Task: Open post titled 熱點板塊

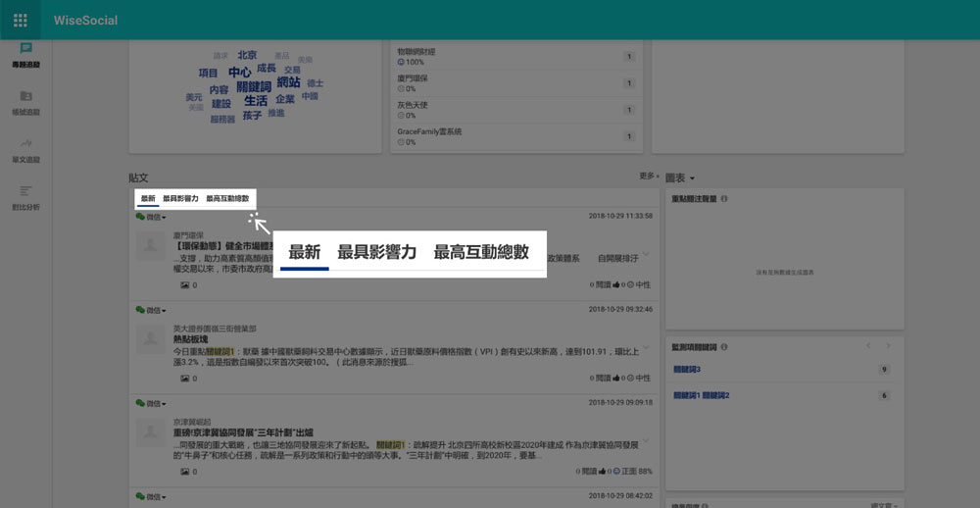Action: click(x=191, y=339)
